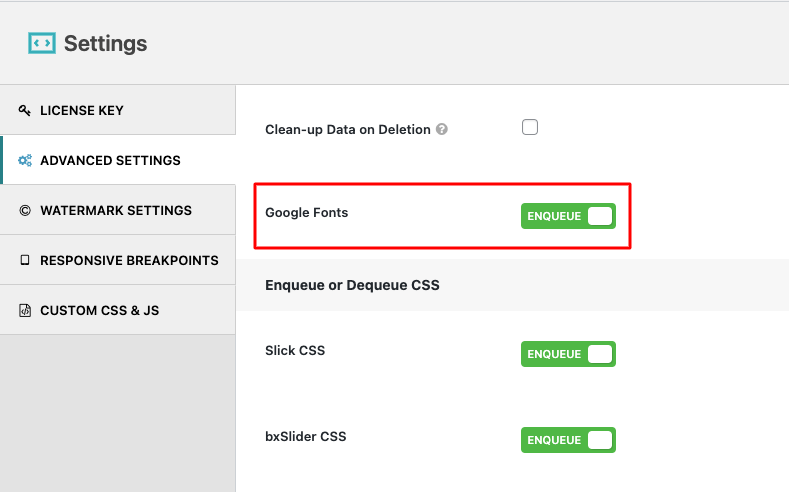Open the License Key tab
Viewport: 789px width, 492px height.
[x=82, y=110]
